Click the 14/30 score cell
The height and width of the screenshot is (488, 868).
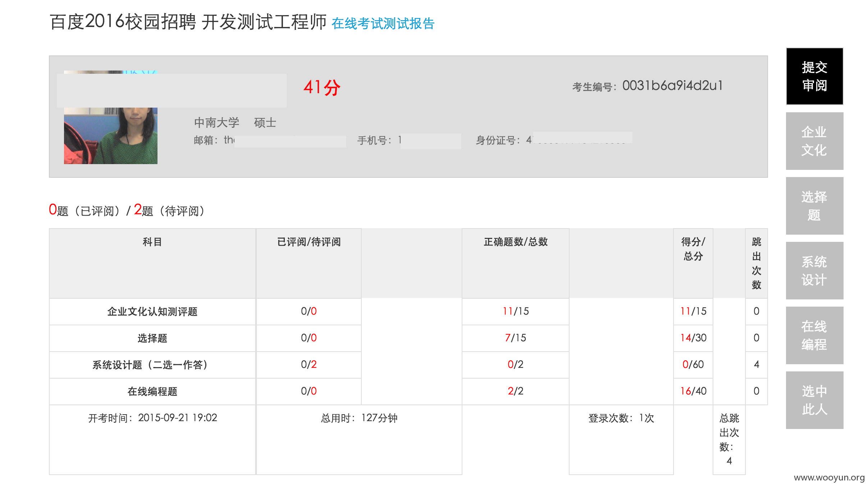point(693,338)
